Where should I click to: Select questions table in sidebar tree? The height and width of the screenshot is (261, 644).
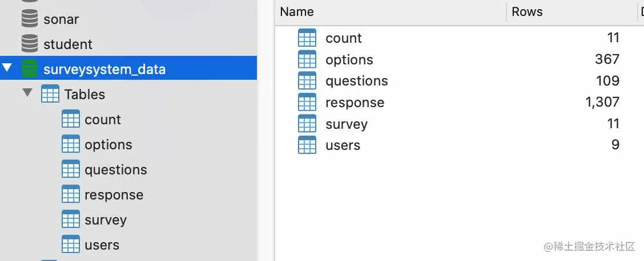coord(115,170)
